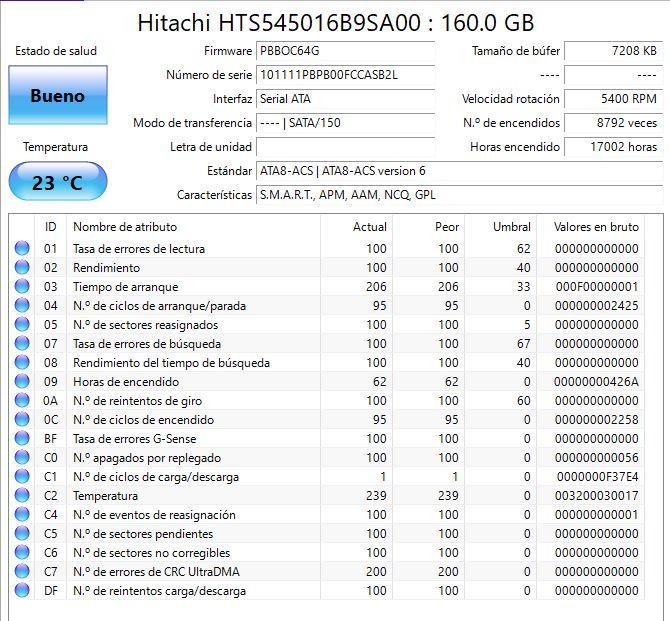Click status icon for row DF reintentos
This screenshot has width=670, height=621.
(22, 591)
